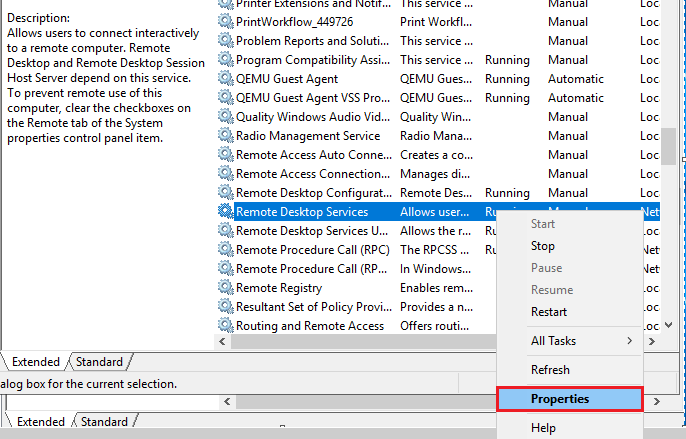
Task: Click the Quality Windows Audio Video service name
Action: [313, 117]
